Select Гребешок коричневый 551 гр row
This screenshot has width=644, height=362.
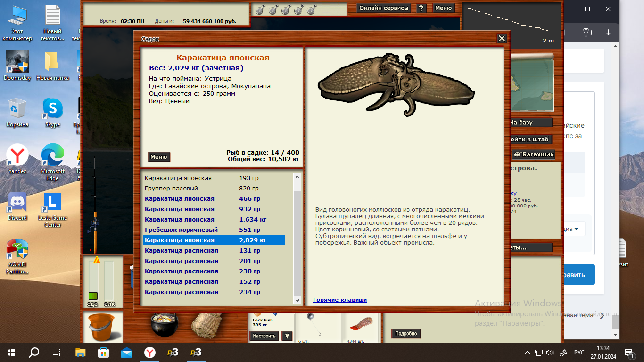pyautogui.click(x=214, y=230)
